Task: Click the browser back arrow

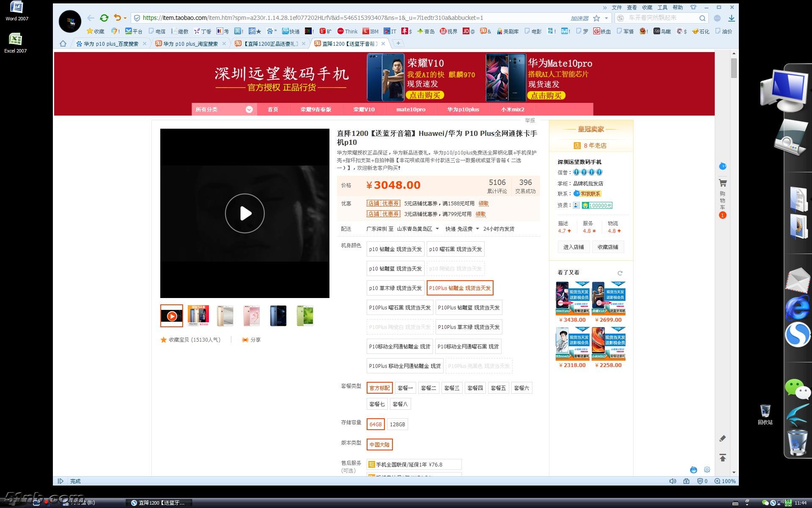Action: [x=91, y=18]
